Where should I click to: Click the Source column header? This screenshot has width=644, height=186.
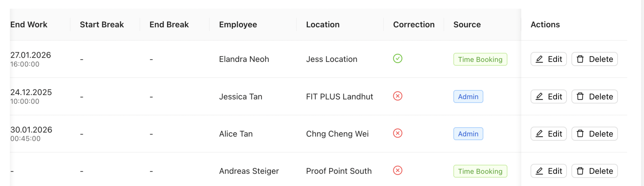click(467, 25)
